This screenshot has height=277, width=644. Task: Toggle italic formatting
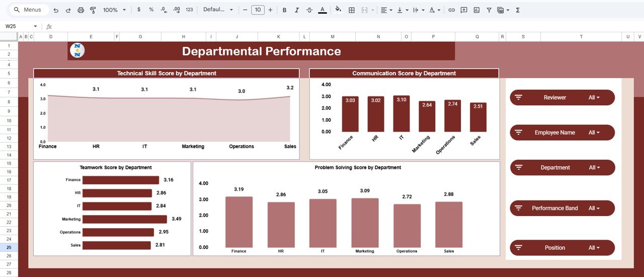tap(297, 10)
